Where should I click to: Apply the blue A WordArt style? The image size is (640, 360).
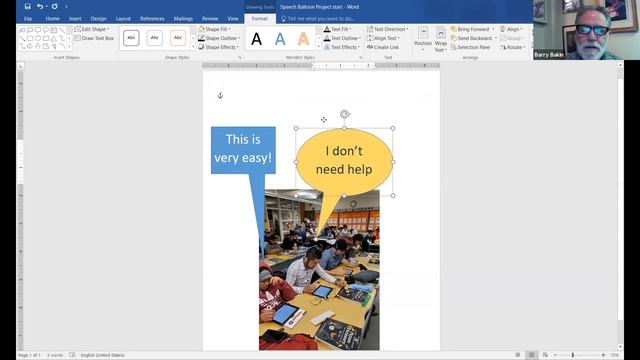coord(280,39)
